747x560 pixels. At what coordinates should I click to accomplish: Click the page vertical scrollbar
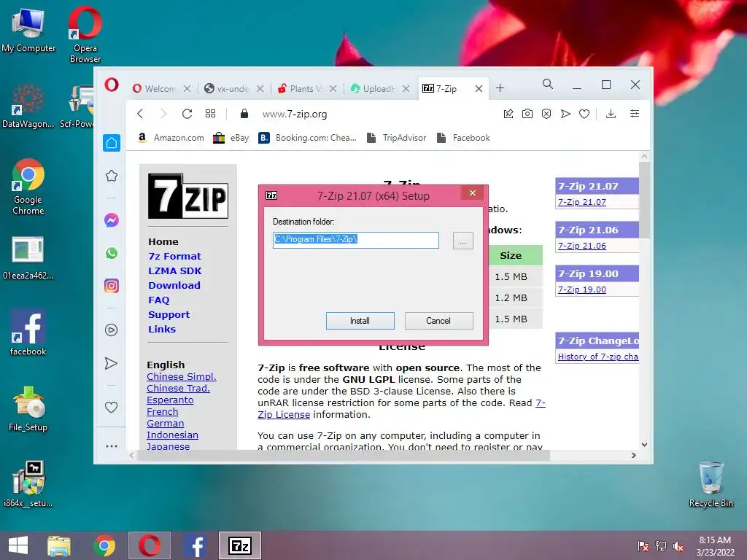tap(644, 200)
